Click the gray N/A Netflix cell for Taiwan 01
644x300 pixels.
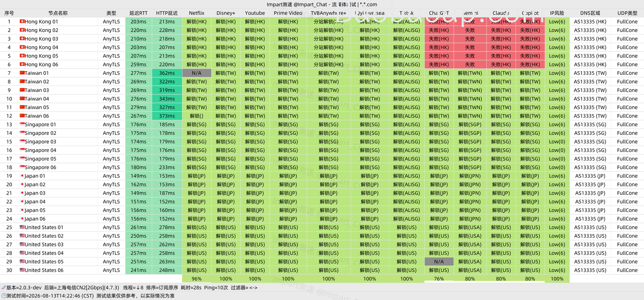[196, 73]
